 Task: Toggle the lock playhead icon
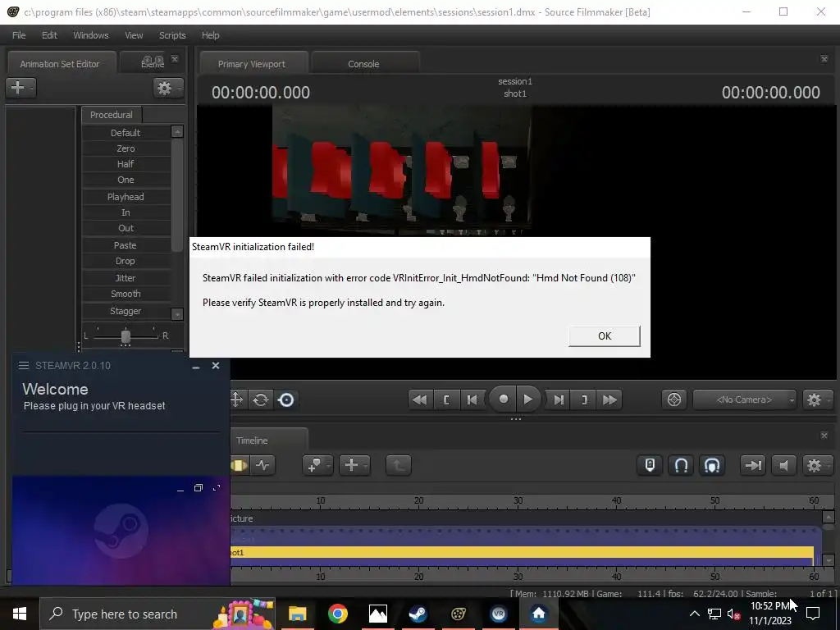click(x=650, y=465)
